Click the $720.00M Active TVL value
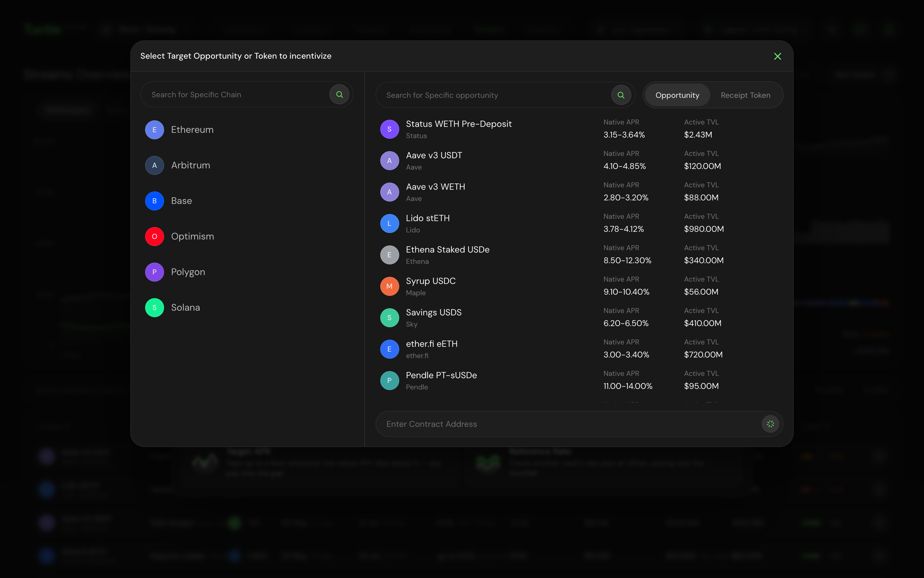 point(703,355)
